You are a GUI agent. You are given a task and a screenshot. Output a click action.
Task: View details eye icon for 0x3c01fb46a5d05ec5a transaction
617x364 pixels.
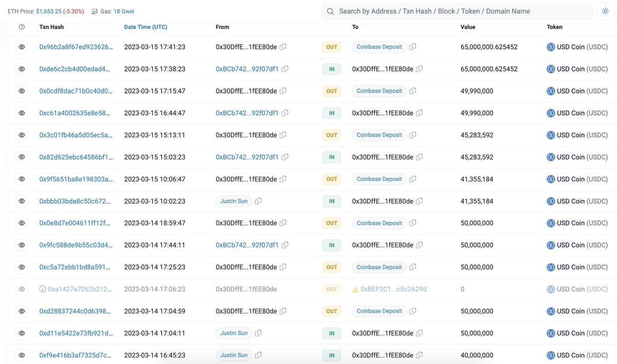22,135
